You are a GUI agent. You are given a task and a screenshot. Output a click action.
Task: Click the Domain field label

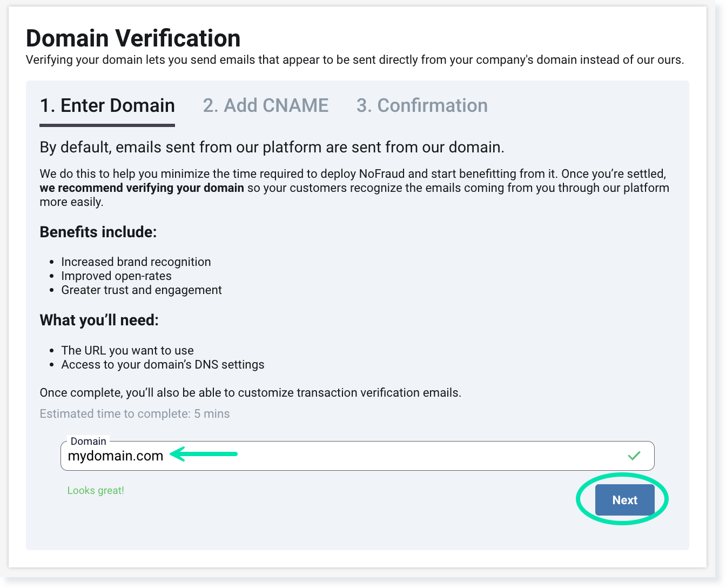(89, 441)
